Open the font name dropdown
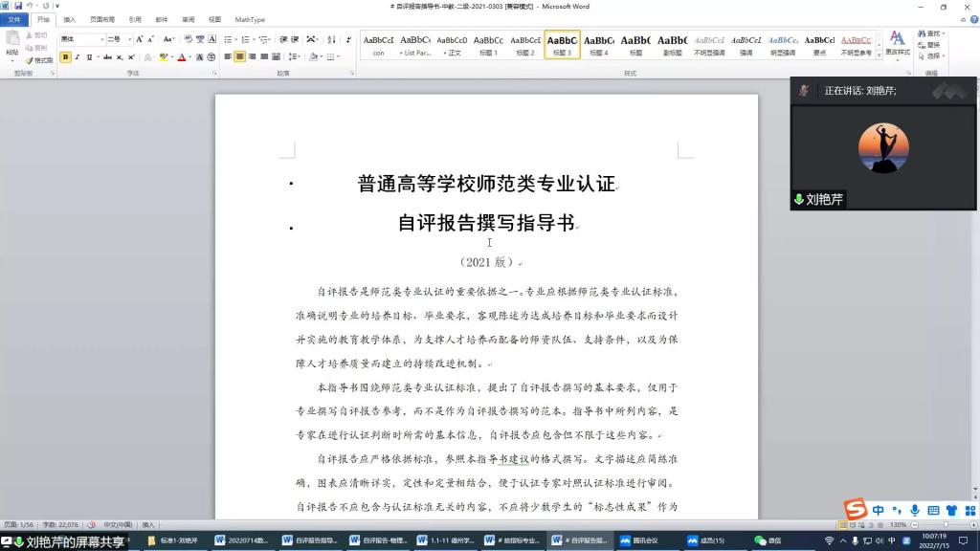 click(x=101, y=39)
